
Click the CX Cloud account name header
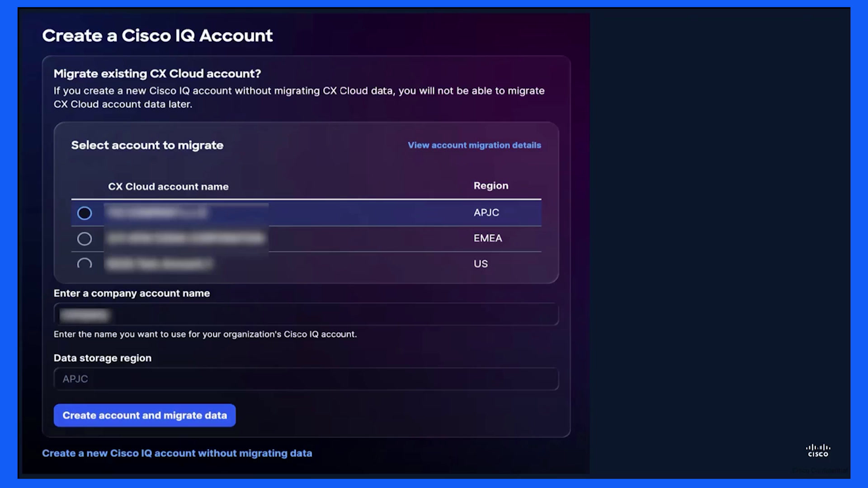click(168, 187)
